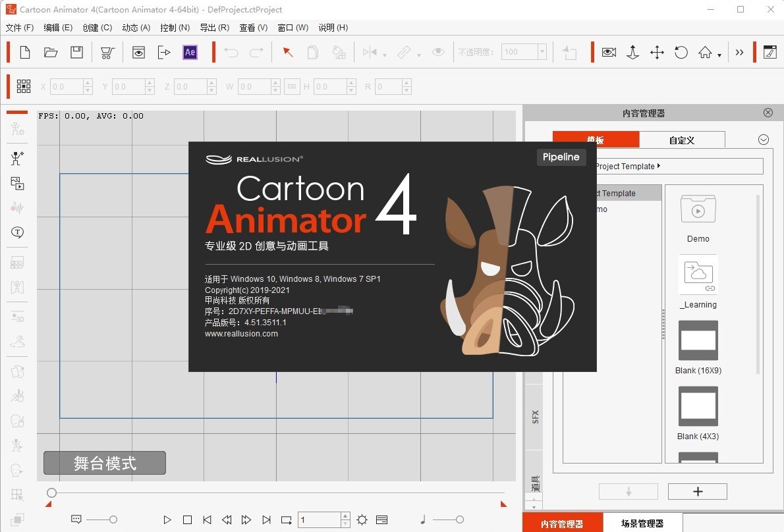
Task: Toggle loop playback
Action: pyautogui.click(x=286, y=520)
